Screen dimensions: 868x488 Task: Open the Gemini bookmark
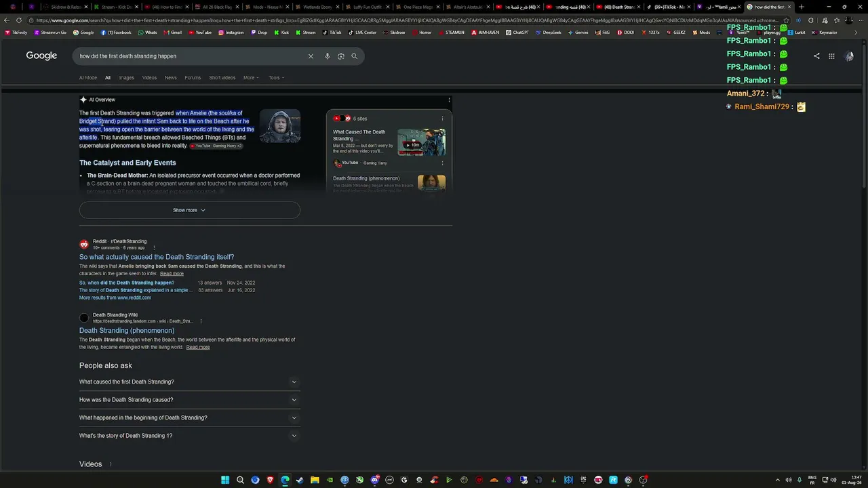(578, 33)
